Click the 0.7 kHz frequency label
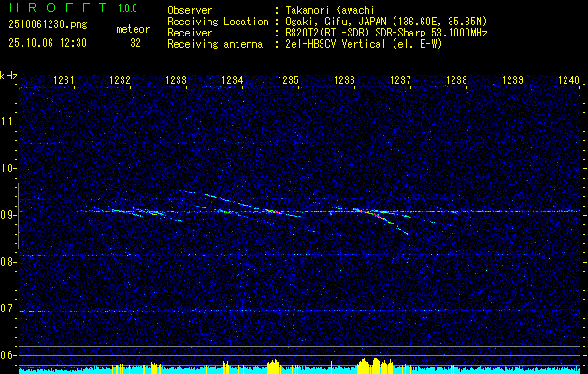The image size is (588, 374). [7, 309]
